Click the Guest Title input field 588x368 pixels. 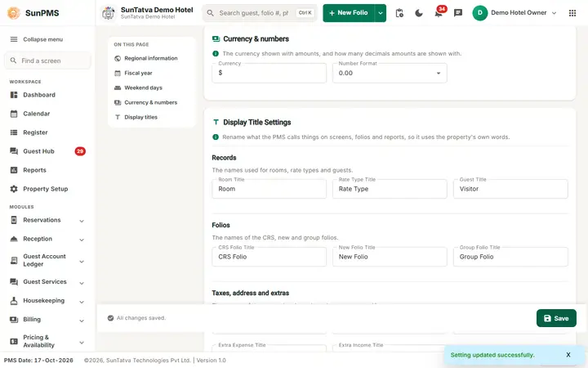coord(510,189)
